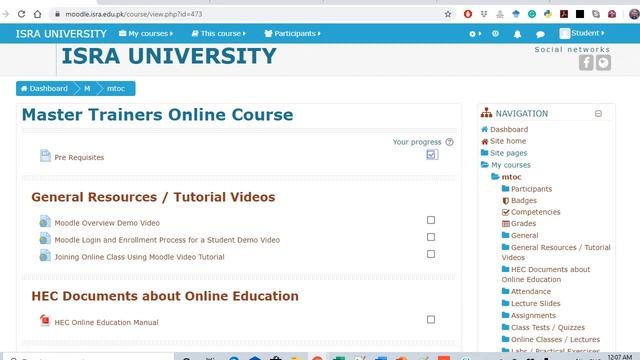This screenshot has width=640, height=360.
Task: Open the notifications bell
Action: click(x=517, y=34)
